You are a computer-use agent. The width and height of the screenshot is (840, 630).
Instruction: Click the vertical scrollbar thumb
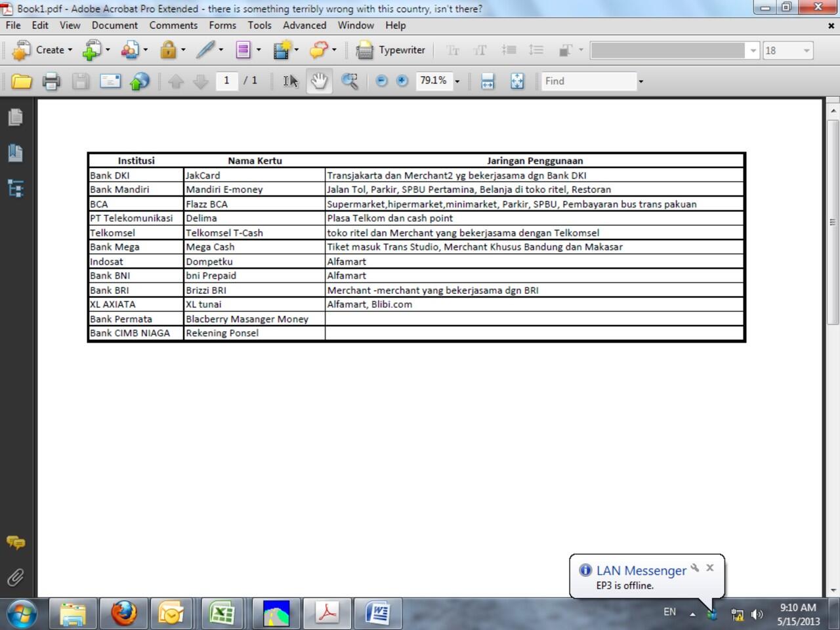tap(833, 223)
